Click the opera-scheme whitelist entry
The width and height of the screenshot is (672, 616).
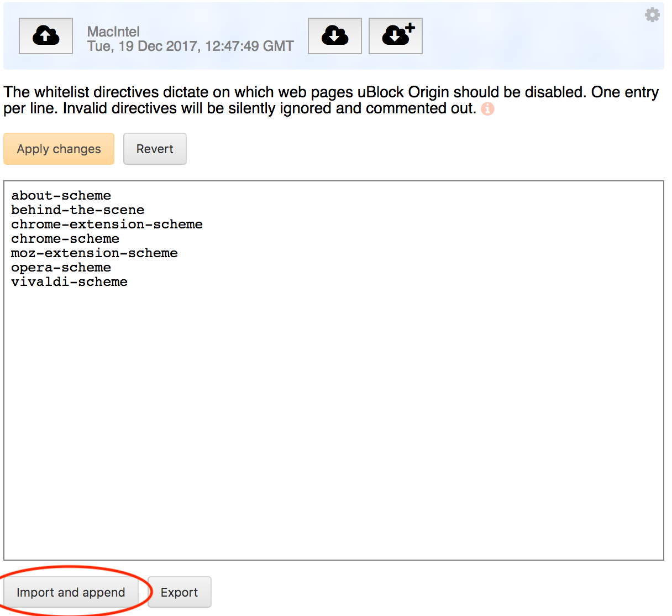point(61,267)
